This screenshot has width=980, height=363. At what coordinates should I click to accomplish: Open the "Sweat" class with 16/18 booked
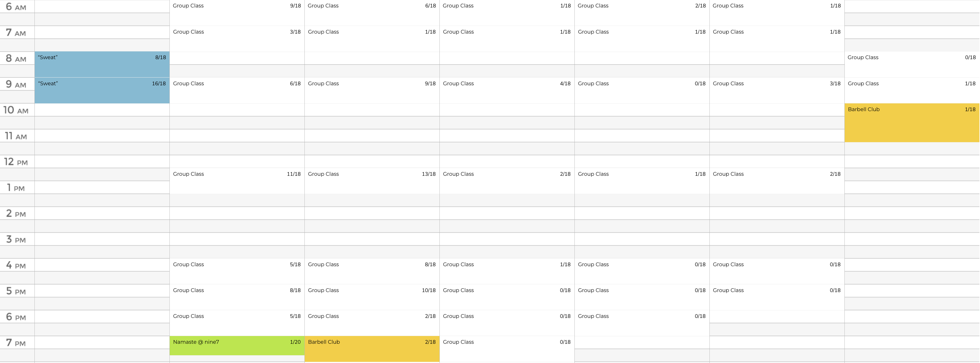[x=102, y=90]
